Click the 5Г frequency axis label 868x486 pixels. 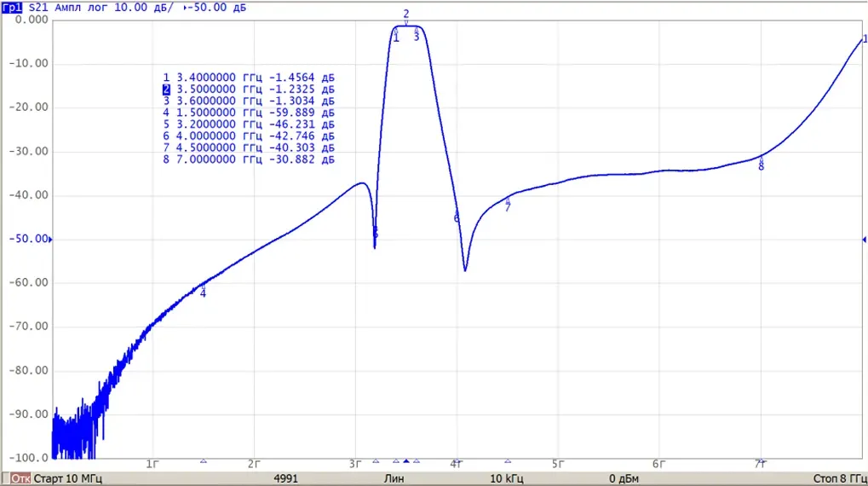tap(557, 465)
